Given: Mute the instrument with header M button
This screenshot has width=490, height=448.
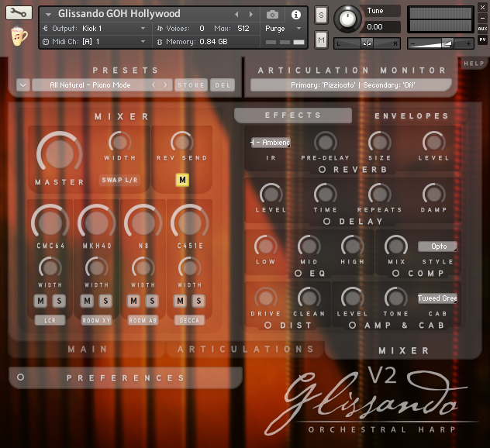Looking at the screenshot, I should (x=321, y=40).
